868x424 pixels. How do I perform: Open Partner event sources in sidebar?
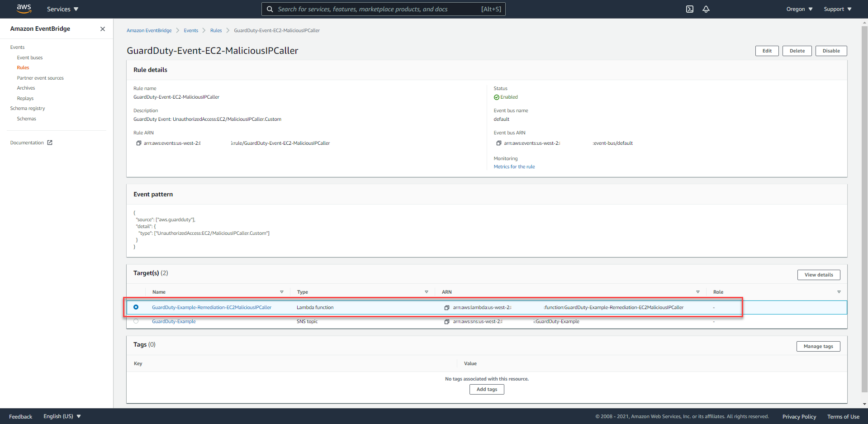pyautogui.click(x=40, y=78)
